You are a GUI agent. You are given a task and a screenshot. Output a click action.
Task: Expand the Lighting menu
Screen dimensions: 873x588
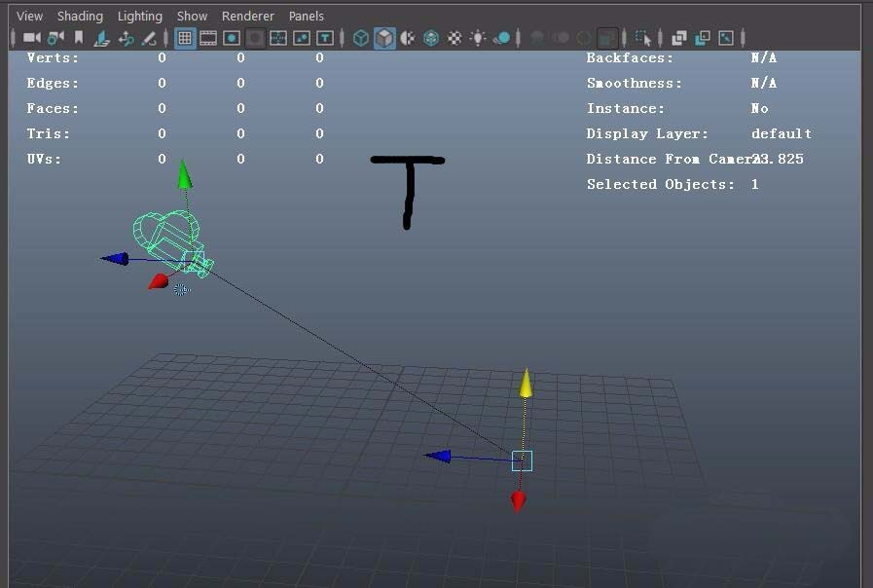click(x=140, y=16)
